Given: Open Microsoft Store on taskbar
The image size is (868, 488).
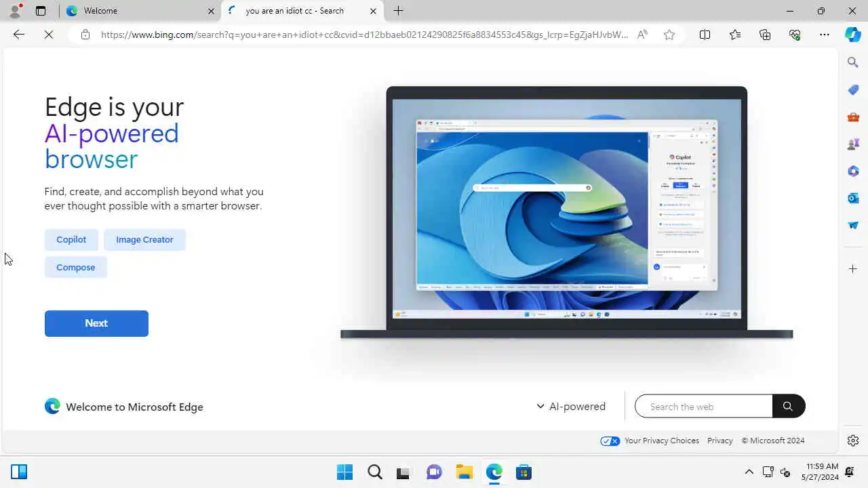Looking at the screenshot, I should pos(524,472).
